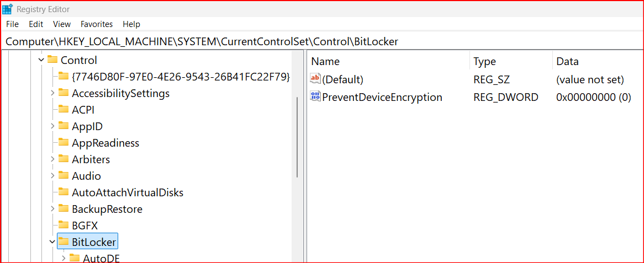
Task: Click the Control folder icon
Action: [52, 60]
